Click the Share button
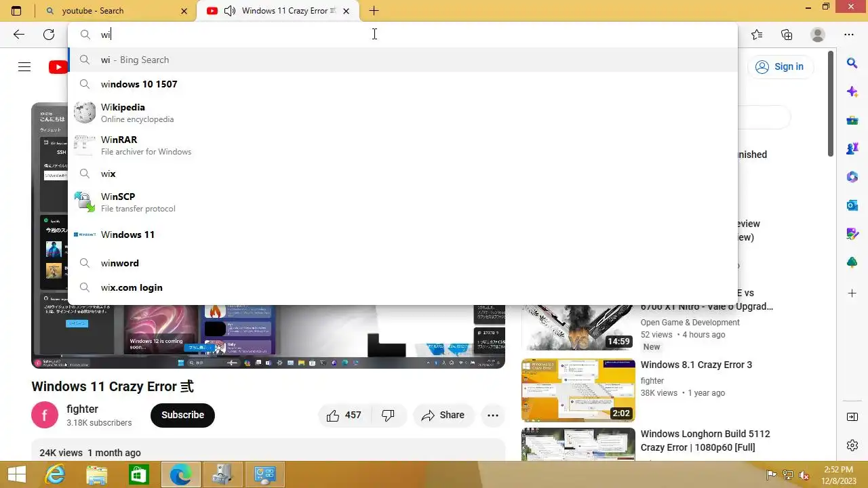868x488 pixels. pos(443,415)
